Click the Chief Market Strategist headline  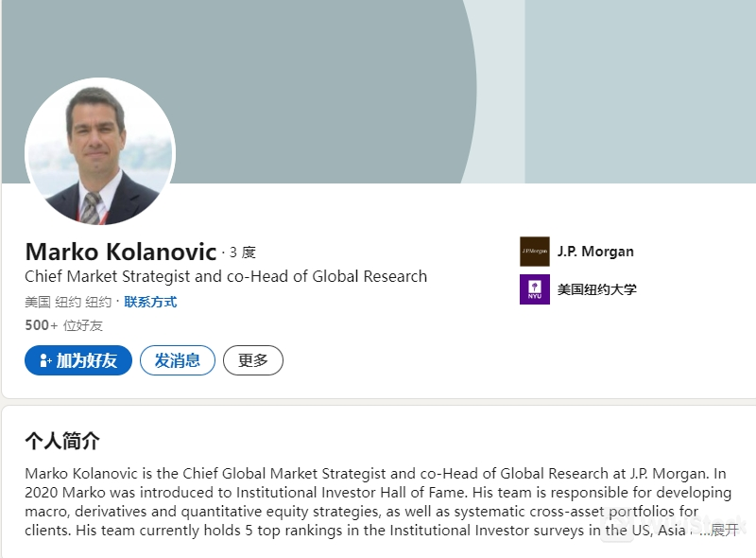pyautogui.click(x=226, y=277)
